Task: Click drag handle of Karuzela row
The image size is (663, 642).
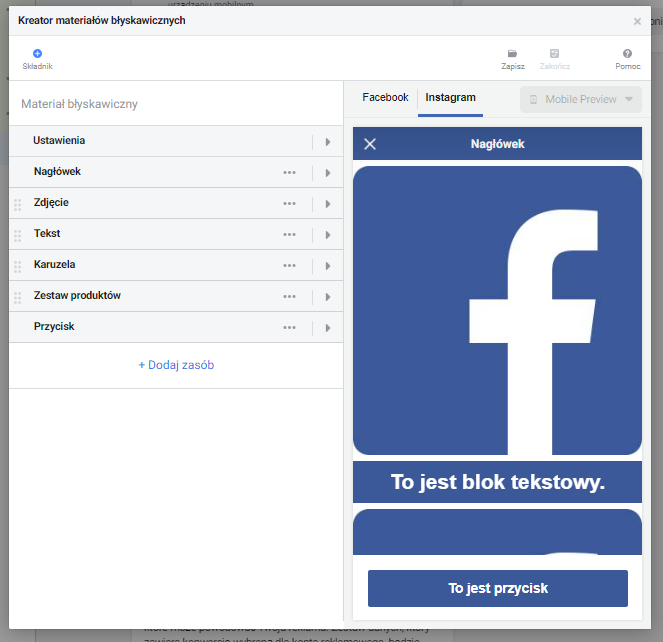Action: (17, 267)
